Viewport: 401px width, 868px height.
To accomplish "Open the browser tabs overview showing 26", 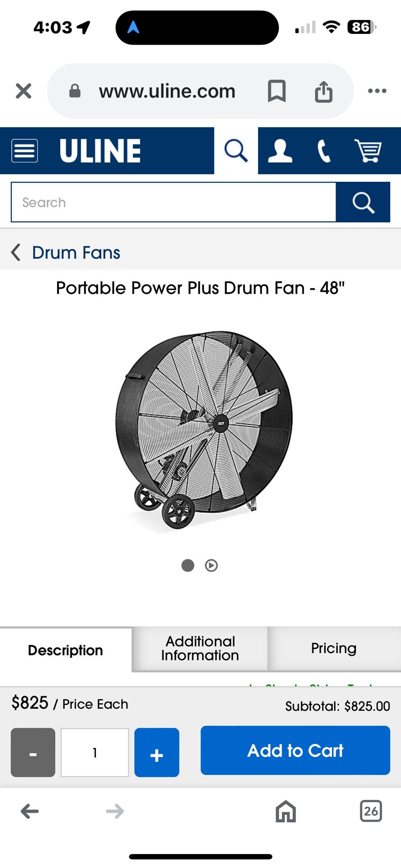I will pos(371,811).
